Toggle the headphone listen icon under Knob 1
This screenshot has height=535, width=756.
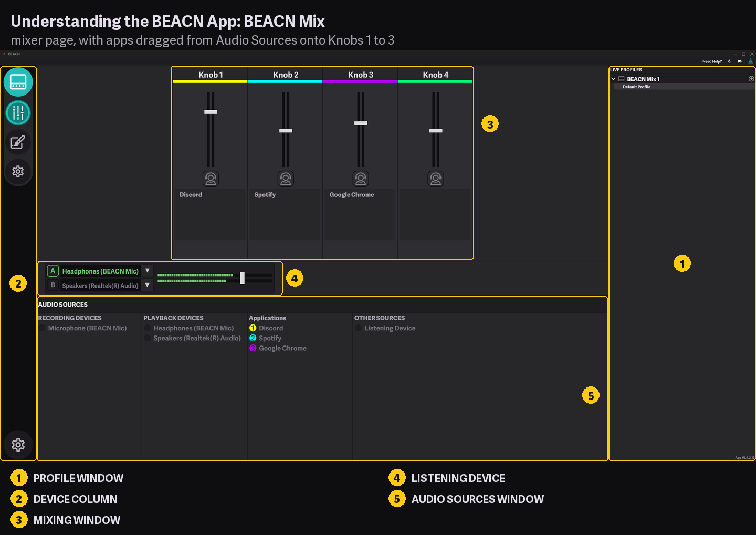point(211,179)
